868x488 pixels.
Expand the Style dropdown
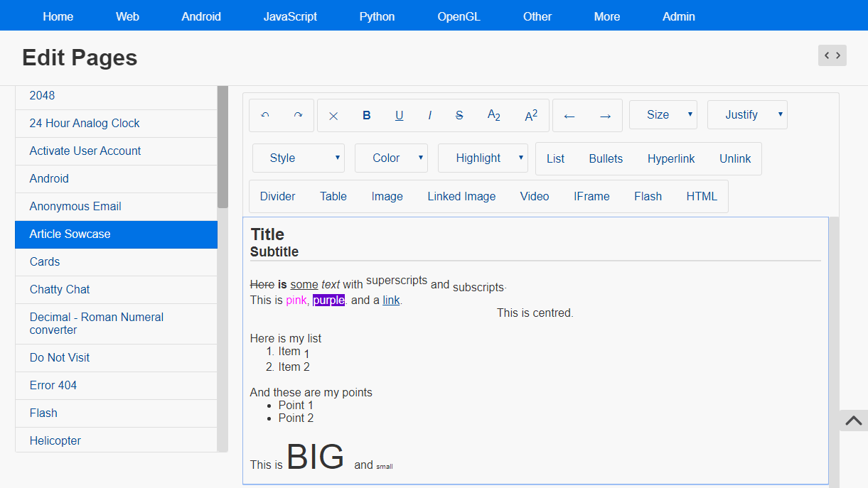pyautogui.click(x=298, y=158)
